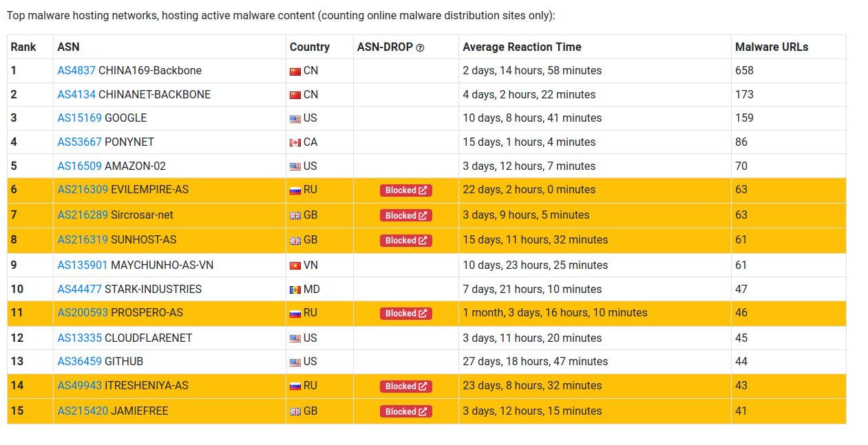The image size is (868, 445).
Task: Click the Russia flag in ITRESHENIYA-AS row
Action: click(x=295, y=386)
